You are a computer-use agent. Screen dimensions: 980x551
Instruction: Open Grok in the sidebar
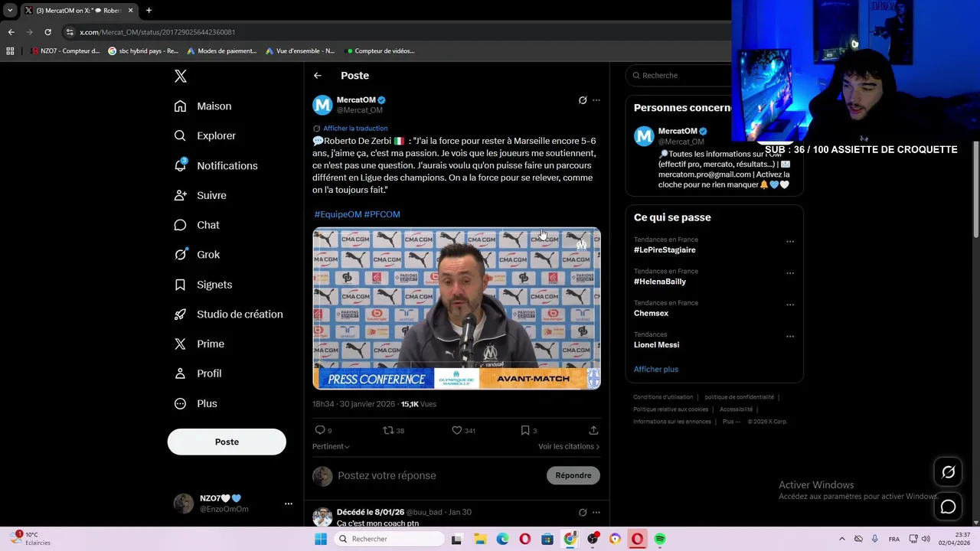(198, 255)
